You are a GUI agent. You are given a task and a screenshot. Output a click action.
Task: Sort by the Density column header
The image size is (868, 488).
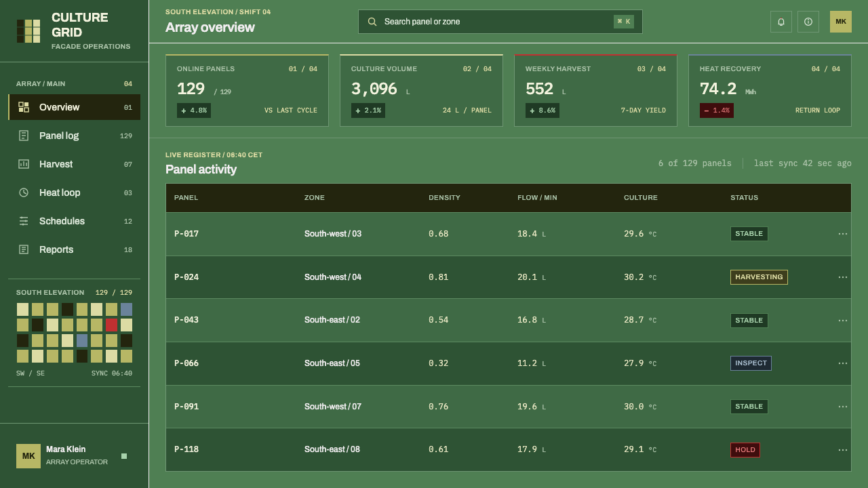444,198
